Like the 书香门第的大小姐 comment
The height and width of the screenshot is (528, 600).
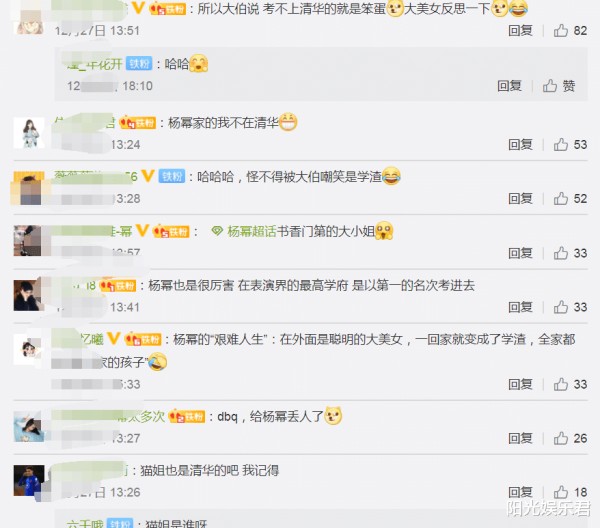pyautogui.click(x=570, y=253)
